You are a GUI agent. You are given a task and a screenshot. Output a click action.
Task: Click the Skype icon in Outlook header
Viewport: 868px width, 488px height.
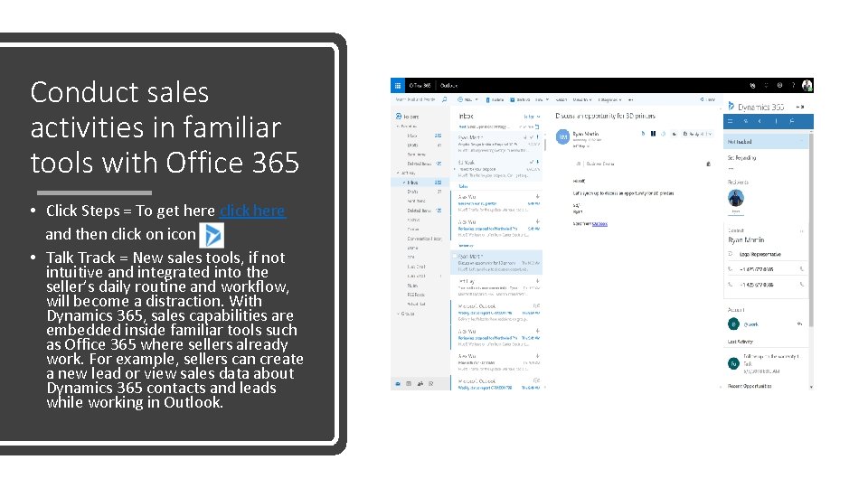(x=752, y=85)
